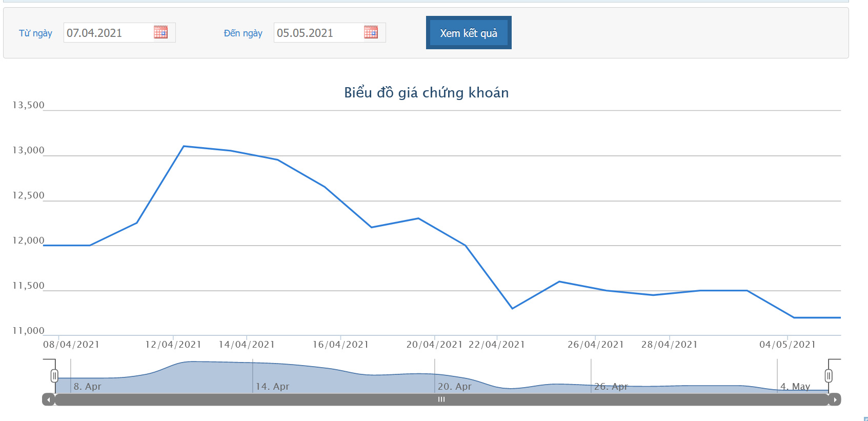Click the left scroll arrow of the chart navigator
Screen dimensions: 868x421
(49, 399)
